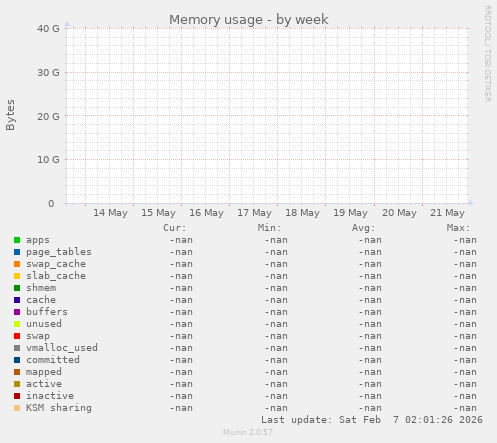Image resolution: width=497 pixels, height=443 pixels.
Task: Select the 'committed' legend label
Action: tap(53, 360)
